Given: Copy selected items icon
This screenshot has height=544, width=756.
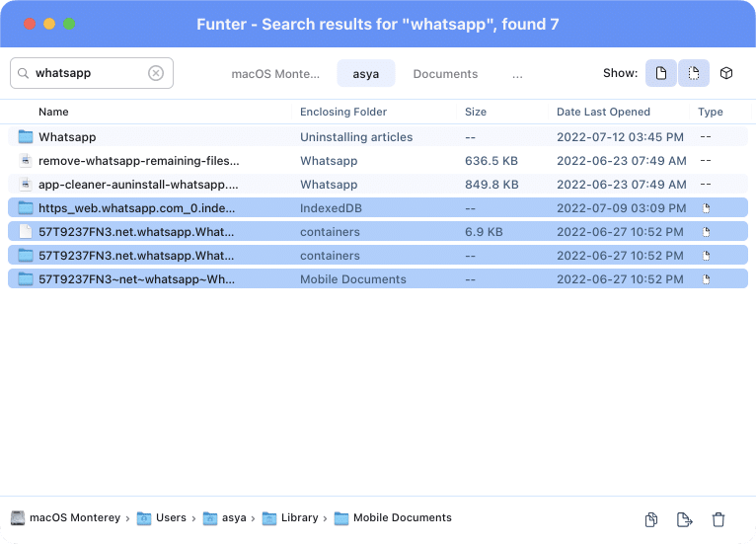Looking at the screenshot, I should pyautogui.click(x=651, y=519).
